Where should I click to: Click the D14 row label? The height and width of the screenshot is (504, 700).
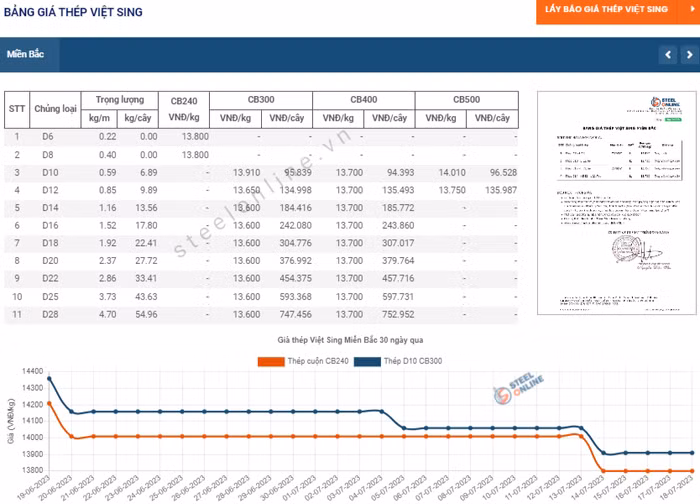[50, 208]
